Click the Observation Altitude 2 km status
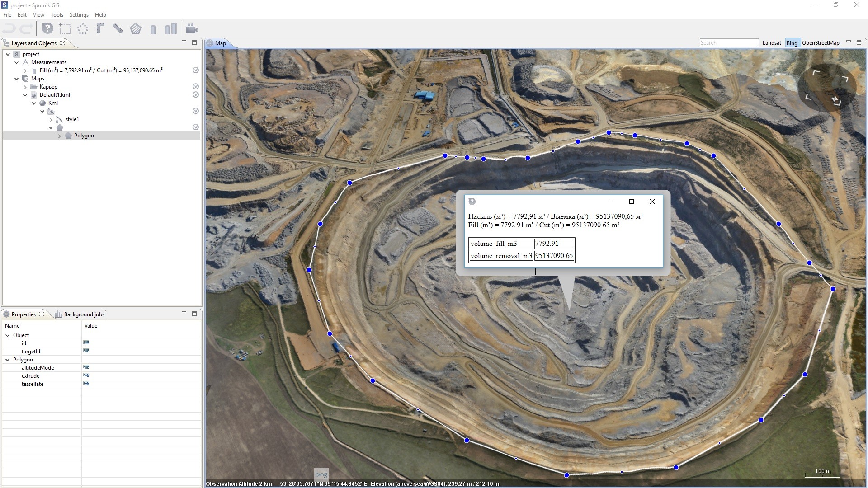The width and height of the screenshot is (868, 488). tap(239, 484)
